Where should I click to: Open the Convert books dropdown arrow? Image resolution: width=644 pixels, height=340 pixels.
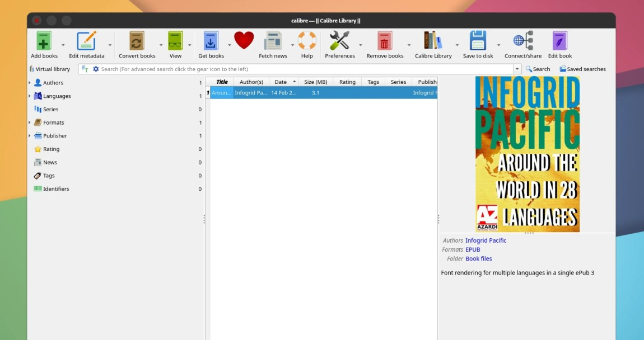point(161,45)
